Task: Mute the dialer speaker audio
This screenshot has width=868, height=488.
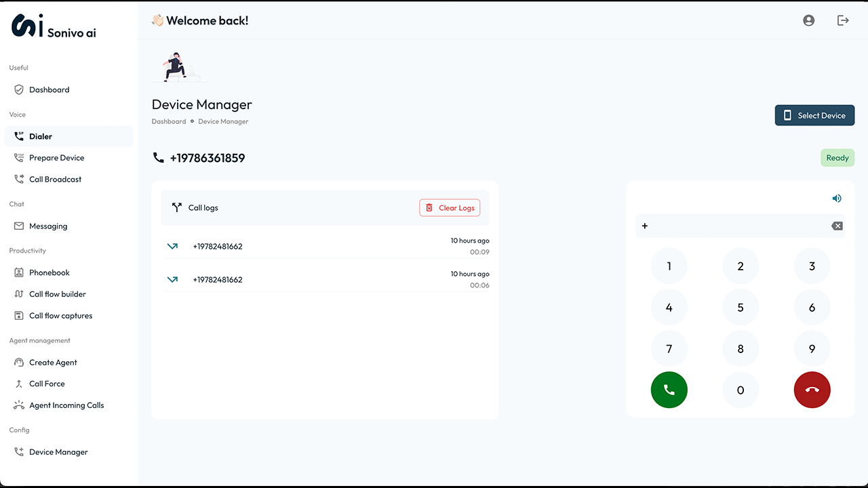Action: click(837, 198)
